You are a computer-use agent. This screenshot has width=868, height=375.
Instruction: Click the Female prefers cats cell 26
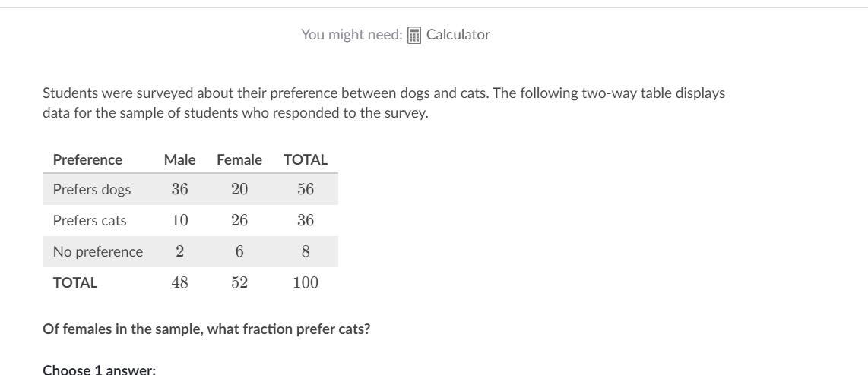pos(239,221)
